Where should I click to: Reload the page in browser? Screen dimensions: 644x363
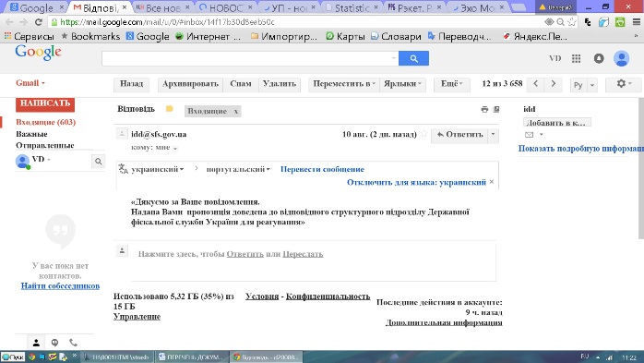tap(38, 22)
